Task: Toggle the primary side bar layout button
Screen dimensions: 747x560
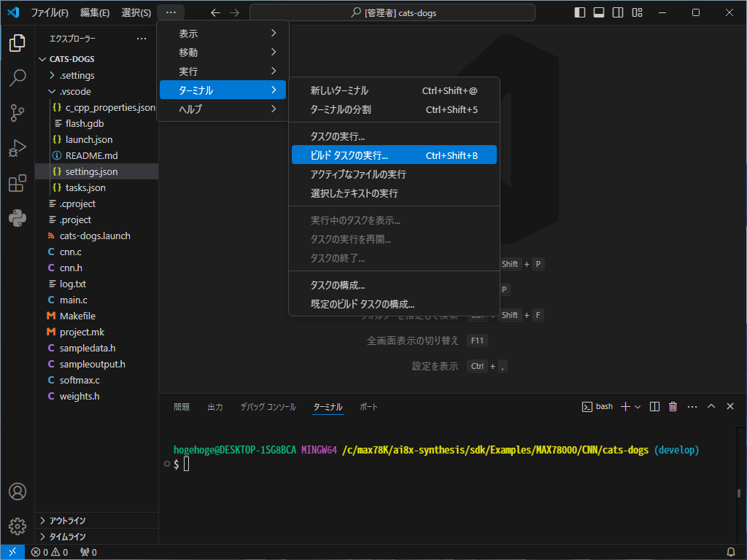Action: (x=580, y=12)
